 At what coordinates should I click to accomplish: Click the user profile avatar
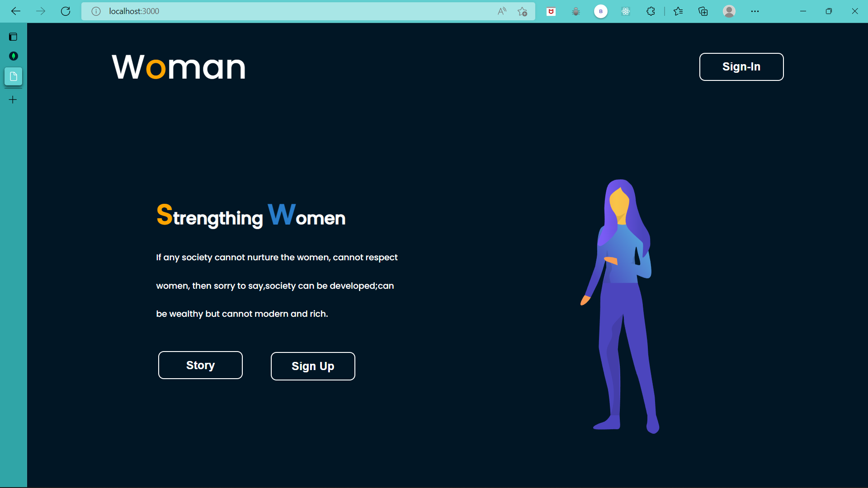(729, 11)
